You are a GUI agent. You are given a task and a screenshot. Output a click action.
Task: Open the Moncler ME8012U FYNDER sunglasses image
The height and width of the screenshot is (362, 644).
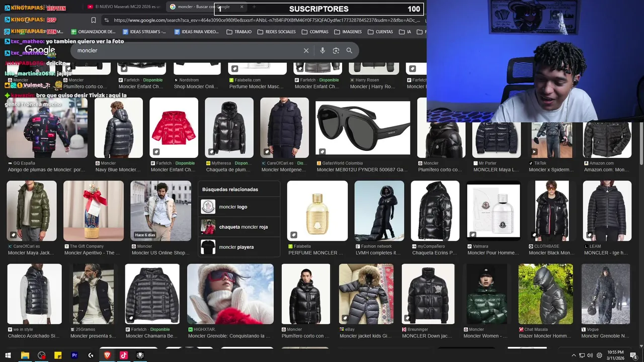click(363, 128)
